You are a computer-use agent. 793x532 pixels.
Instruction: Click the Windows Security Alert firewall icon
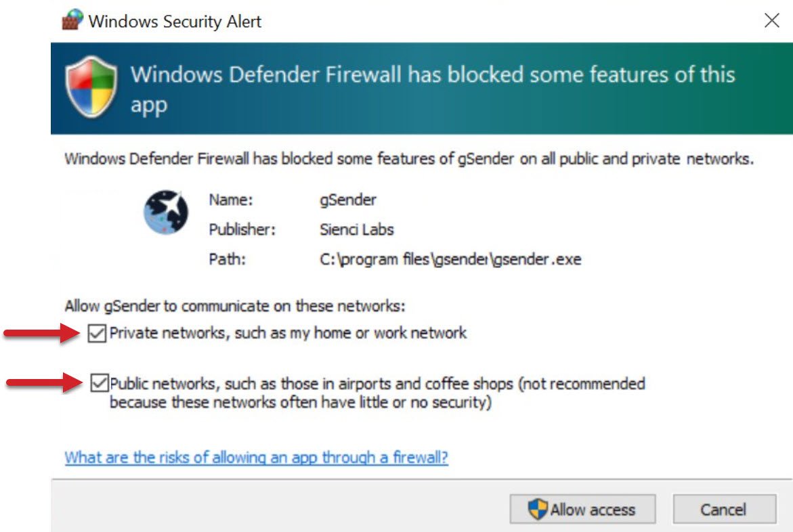tap(72, 20)
